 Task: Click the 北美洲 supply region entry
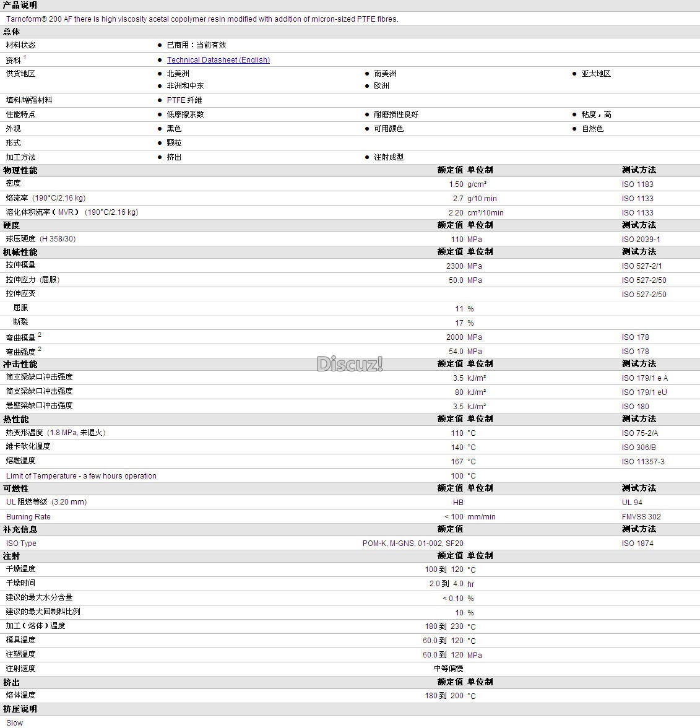[178, 73]
